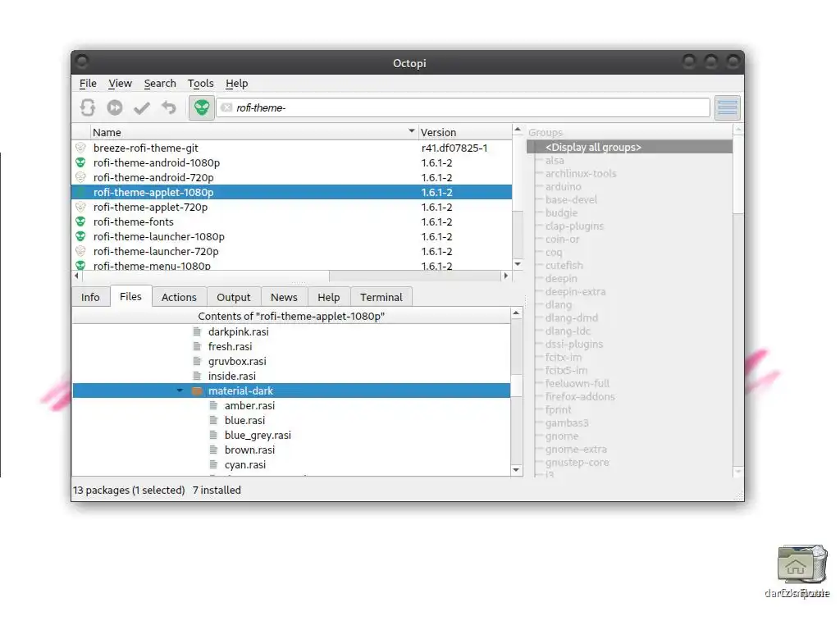This screenshot has height=630, width=840.
Task: Click down arrow of files list scrollbar
Action: point(517,470)
